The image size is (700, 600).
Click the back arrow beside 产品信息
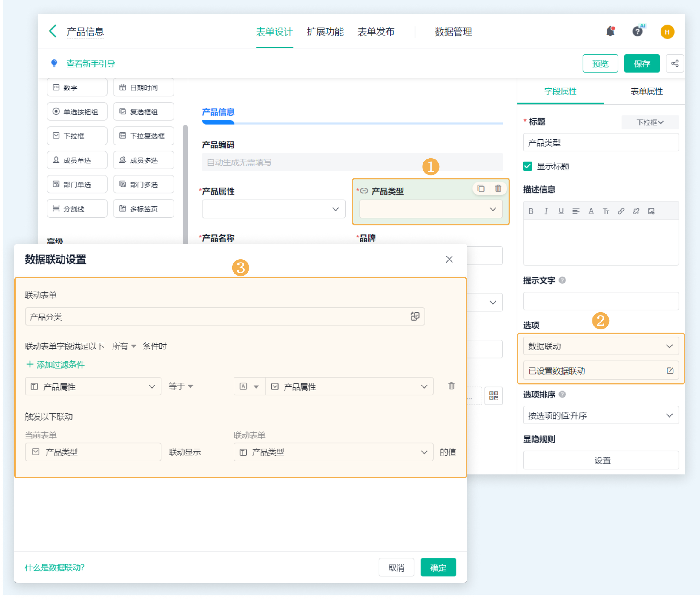(53, 31)
